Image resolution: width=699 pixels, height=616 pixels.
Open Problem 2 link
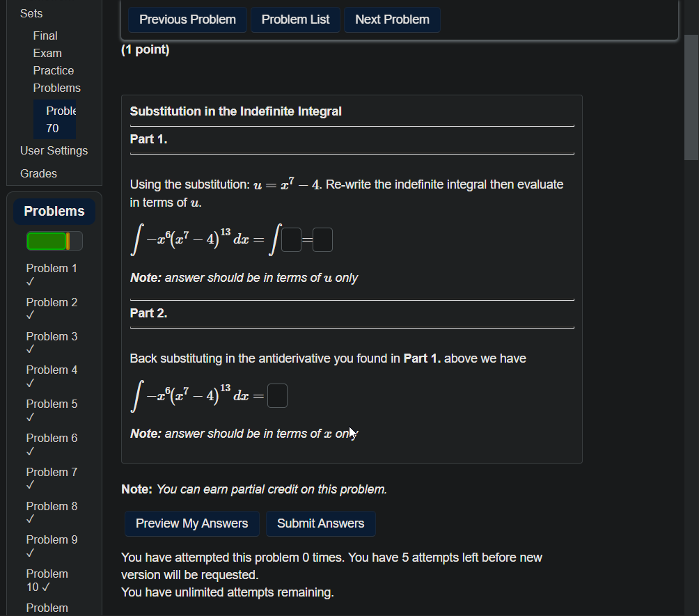coord(52,308)
